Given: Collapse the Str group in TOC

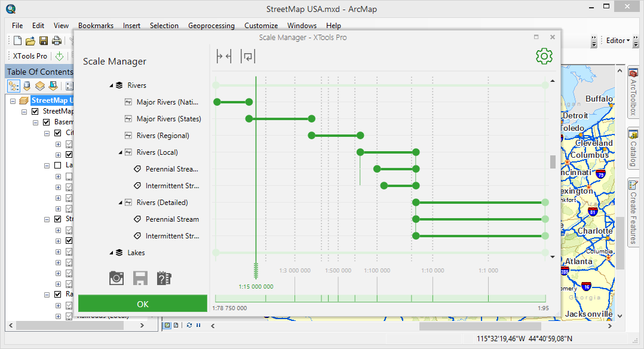Looking at the screenshot, I should pyautogui.click(x=47, y=219).
